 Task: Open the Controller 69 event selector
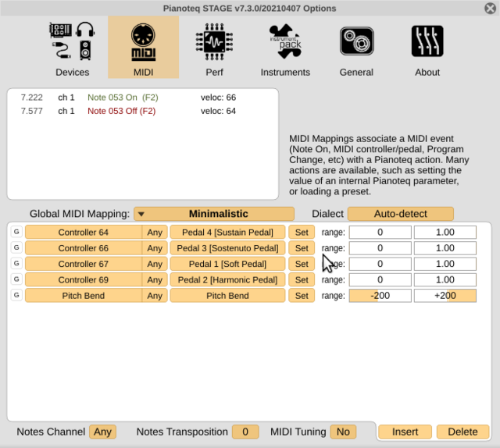(84, 280)
